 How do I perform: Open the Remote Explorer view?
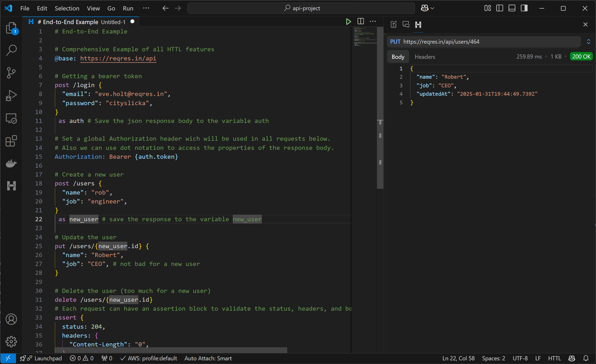pos(11,118)
